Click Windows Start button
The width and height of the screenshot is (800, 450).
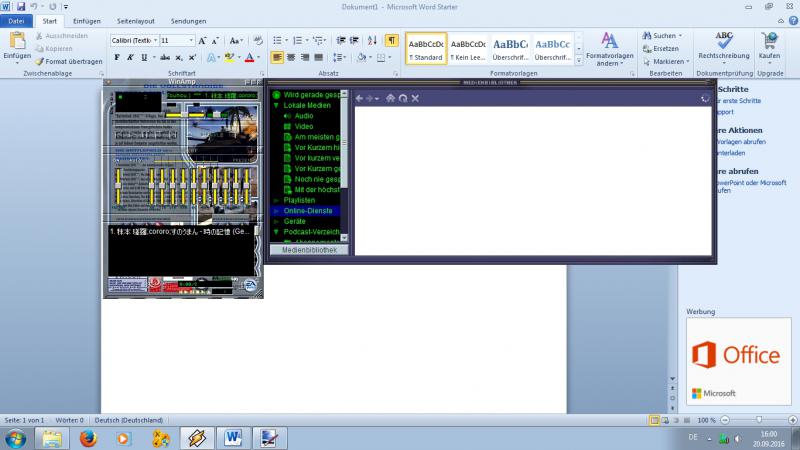[16, 438]
